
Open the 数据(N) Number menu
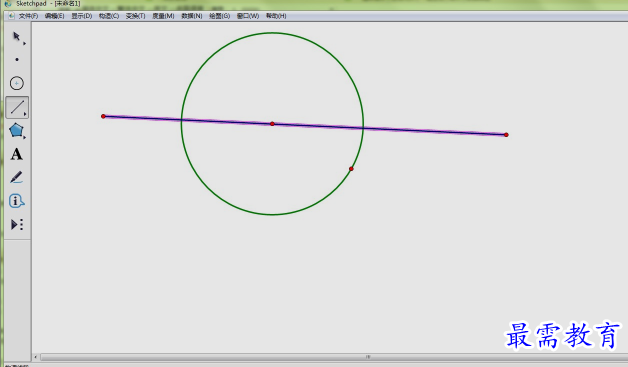coord(192,16)
